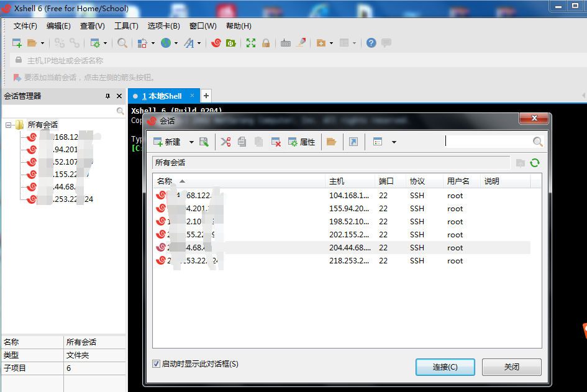The image size is (587, 392).
Task: Open the 帮助(H) menu
Action: tap(239, 26)
